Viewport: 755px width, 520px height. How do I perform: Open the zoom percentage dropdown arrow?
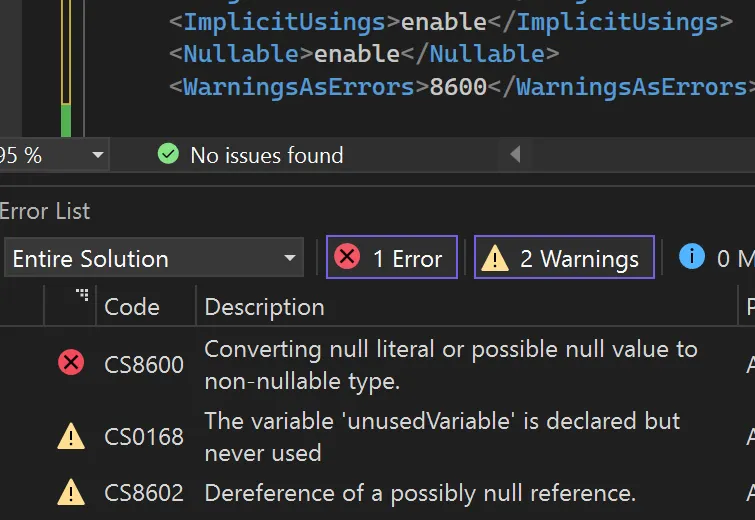[x=98, y=155]
